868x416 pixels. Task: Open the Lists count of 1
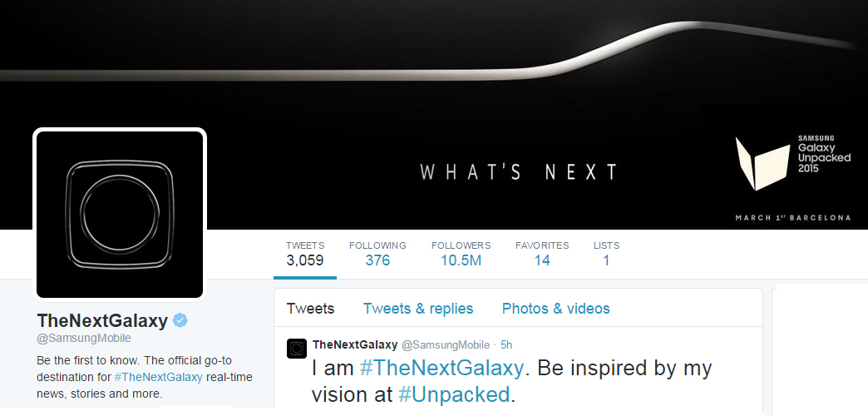pos(606,254)
